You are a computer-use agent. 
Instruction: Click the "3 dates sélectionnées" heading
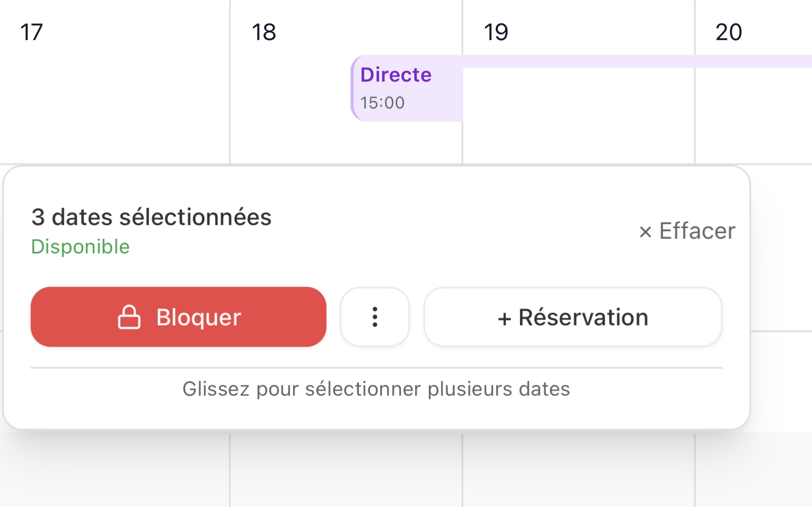pos(151,217)
